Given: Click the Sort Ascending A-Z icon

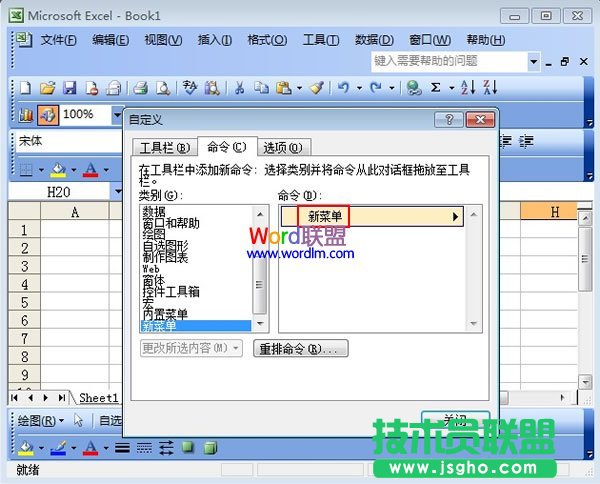Looking at the screenshot, I should (466, 88).
